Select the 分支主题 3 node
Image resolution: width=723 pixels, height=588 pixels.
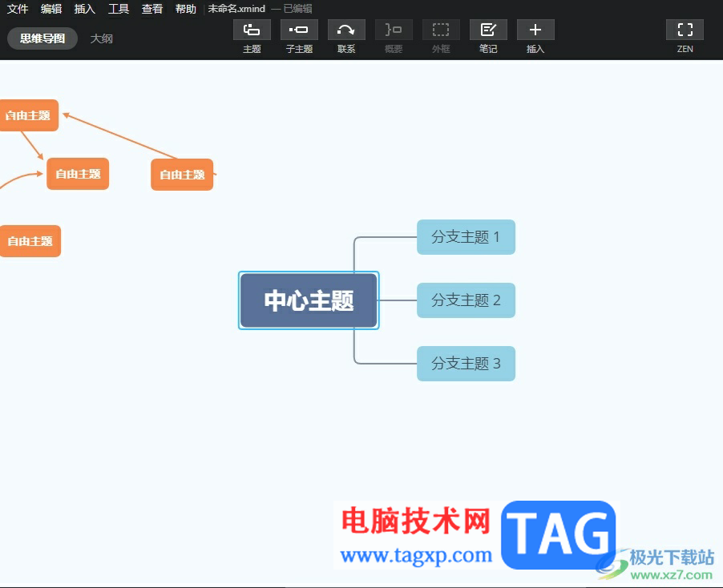(466, 364)
